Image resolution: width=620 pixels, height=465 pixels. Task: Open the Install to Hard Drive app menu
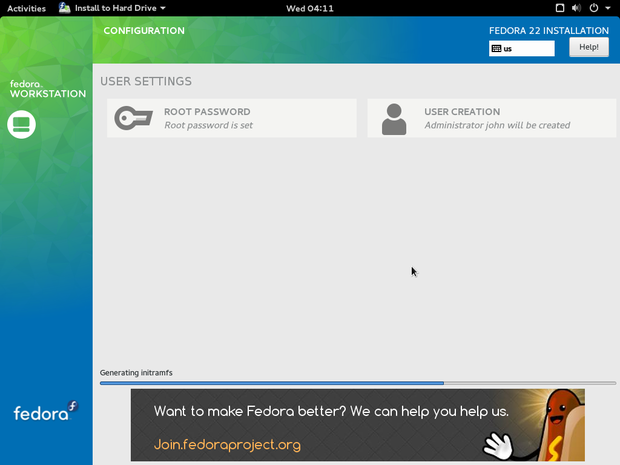pos(112,8)
